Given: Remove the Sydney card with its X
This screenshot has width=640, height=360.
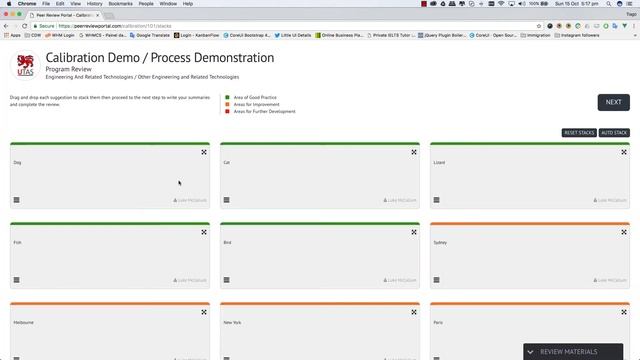Looking at the screenshot, I should coord(624,232).
